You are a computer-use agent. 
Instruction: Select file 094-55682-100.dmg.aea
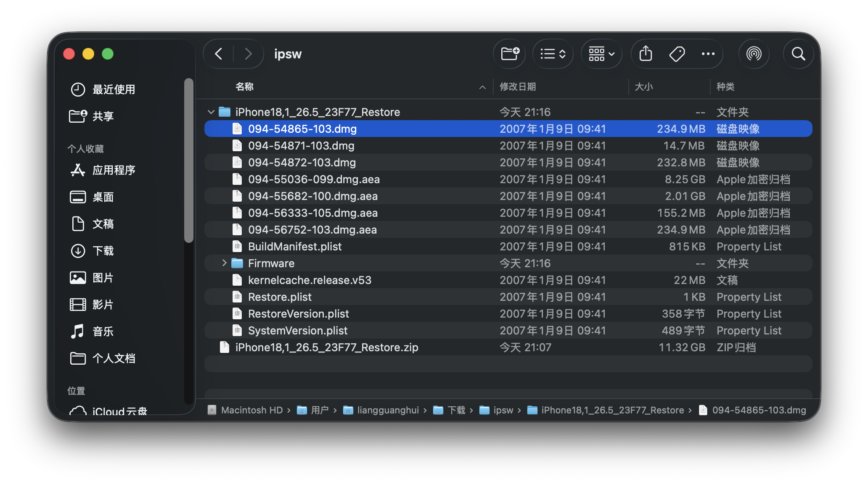pyautogui.click(x=508, y=196)
